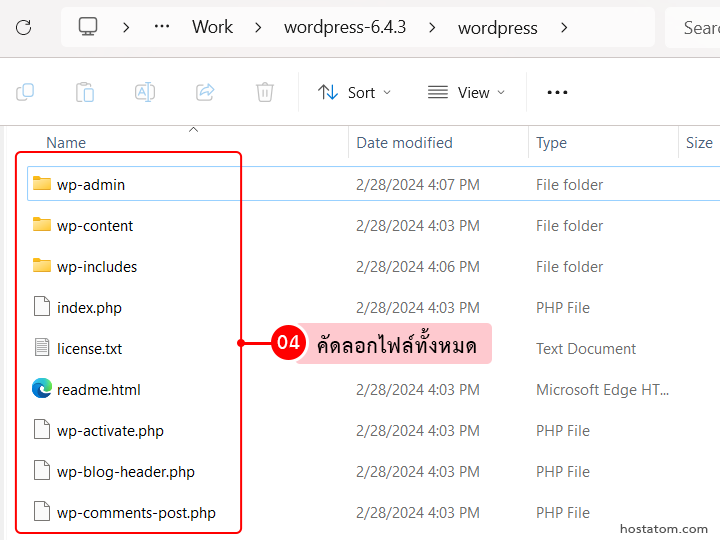This screenshot has width=720, height=540.
Task: Sort by Date modified column header
Action: point(404,143)
